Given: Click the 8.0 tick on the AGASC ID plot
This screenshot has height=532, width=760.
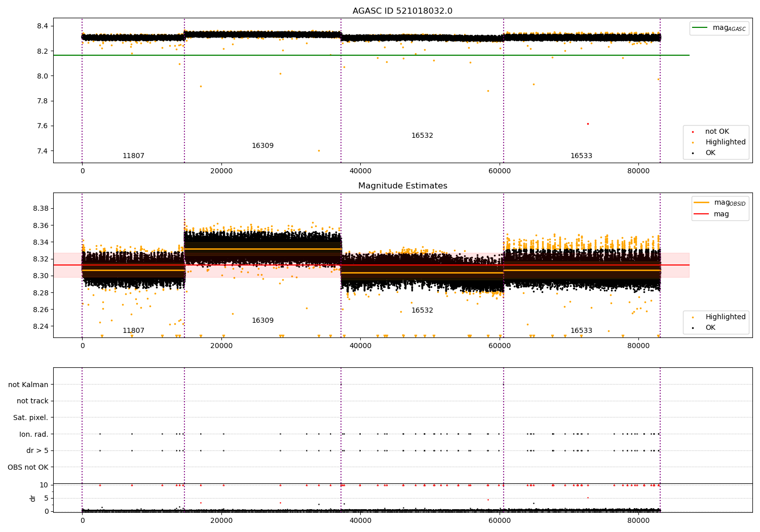Looking at the screenshot, I should (x=42, y=76).
